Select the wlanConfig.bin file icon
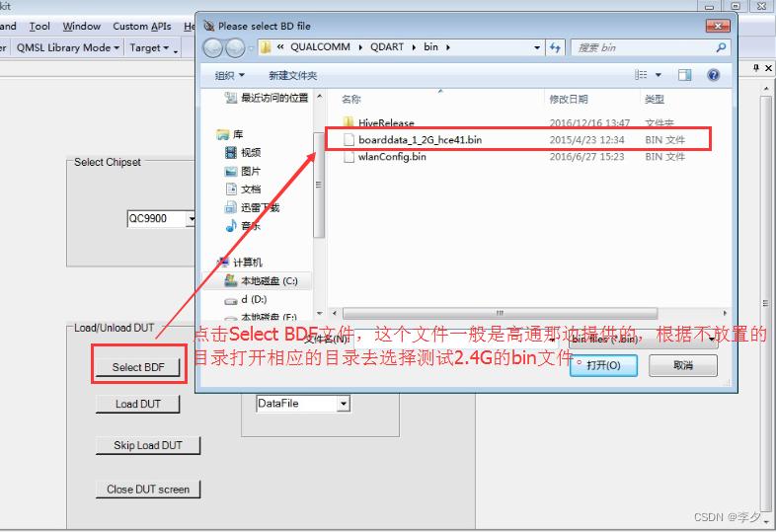 [349, 157]
